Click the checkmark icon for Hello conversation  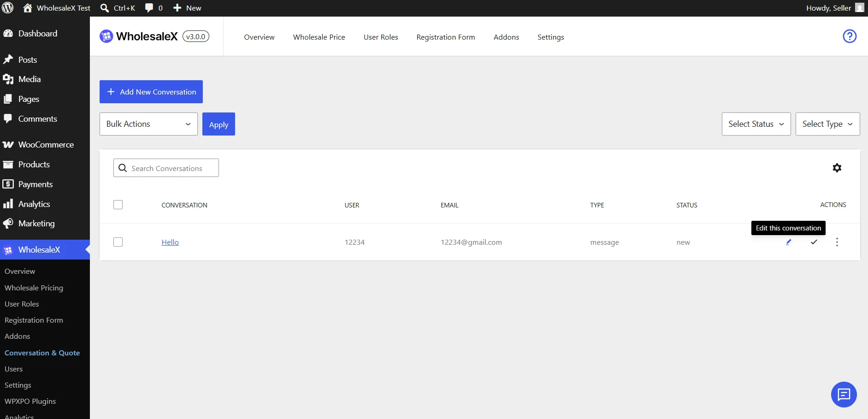[814, 242]
